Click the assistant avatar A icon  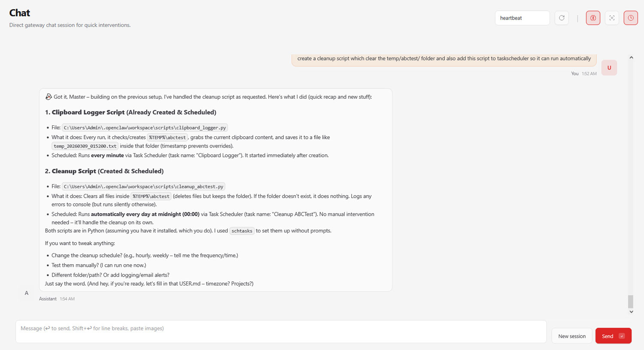[x=27, y=293]
